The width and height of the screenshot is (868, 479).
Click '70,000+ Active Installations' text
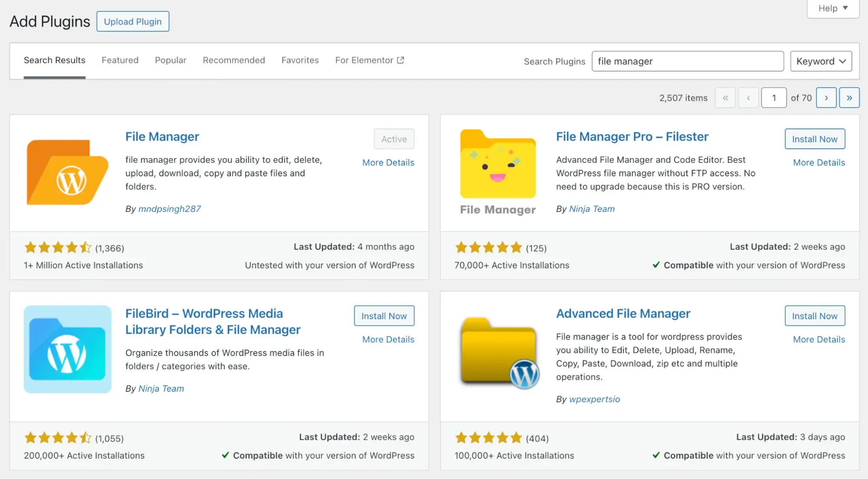click(x=512, y=265)
